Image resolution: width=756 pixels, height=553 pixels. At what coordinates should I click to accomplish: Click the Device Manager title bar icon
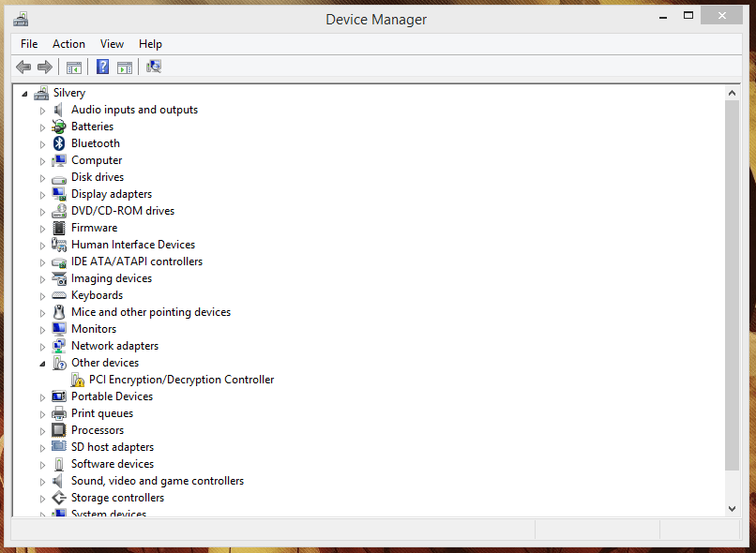(21, 20)
